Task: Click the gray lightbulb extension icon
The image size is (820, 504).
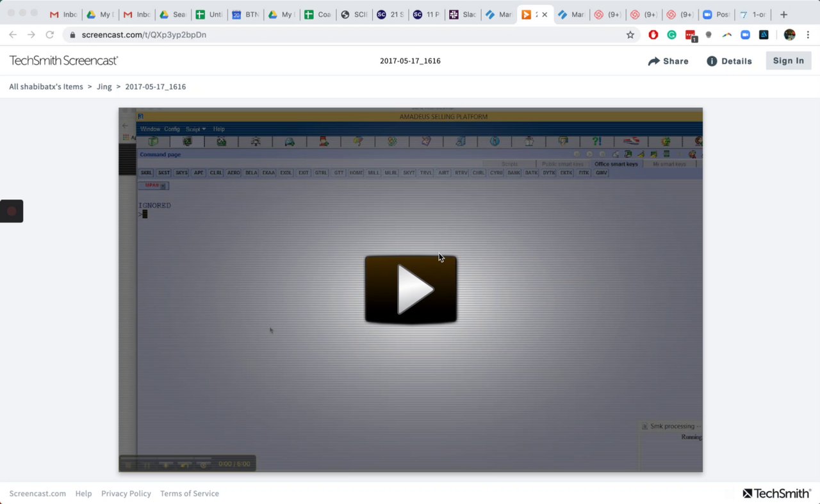Action: coord(709,35)
